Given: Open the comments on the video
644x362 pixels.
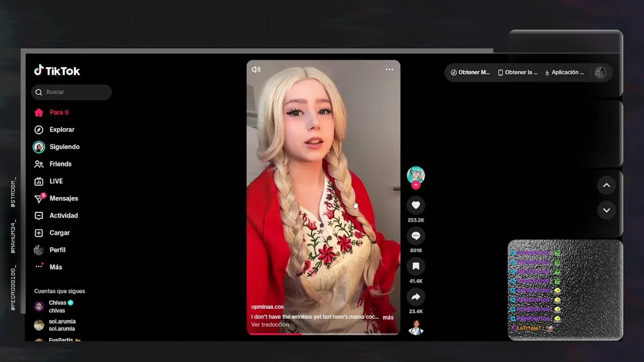Looking at the screenshot, I should [x=416, y=236].
